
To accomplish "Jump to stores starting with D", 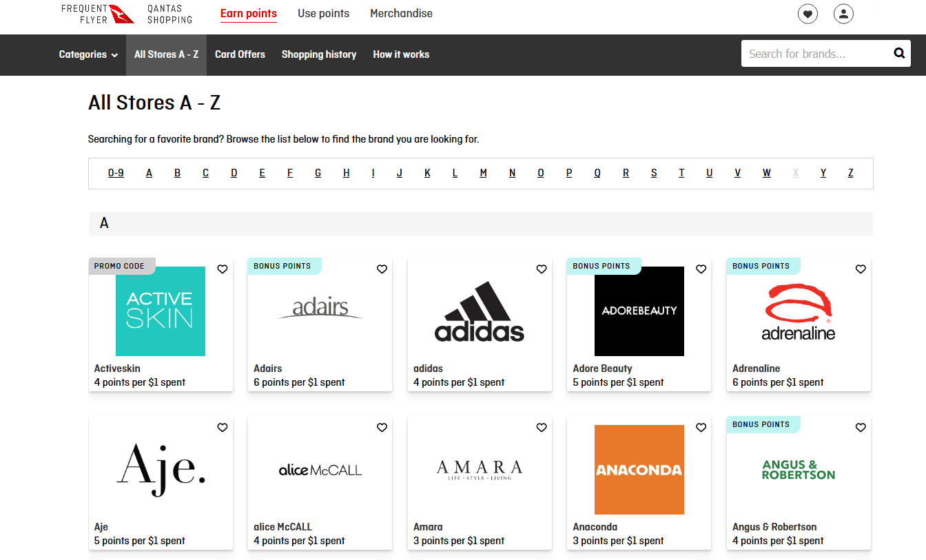I will 234,173.
